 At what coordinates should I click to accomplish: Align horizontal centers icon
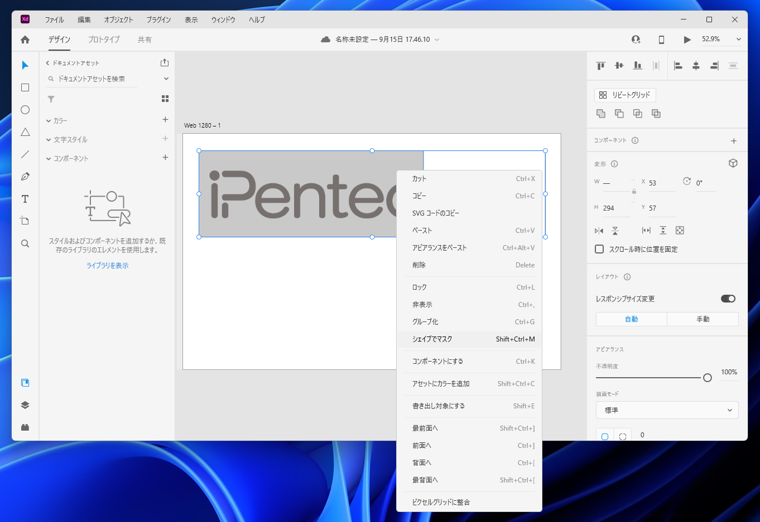[x=696, y=65]
